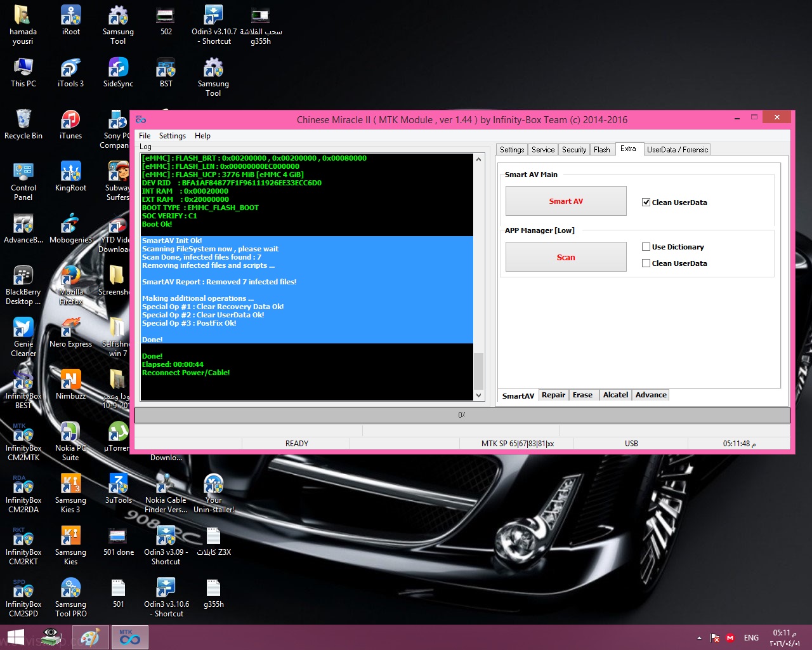812x650 pixels.
Task: Click the 'Reconnect Power/Cable!' log line
Action: [186, 373]
